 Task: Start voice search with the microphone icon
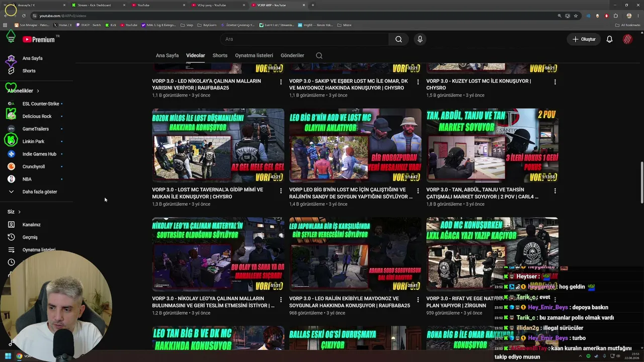(x=420, y=39)
